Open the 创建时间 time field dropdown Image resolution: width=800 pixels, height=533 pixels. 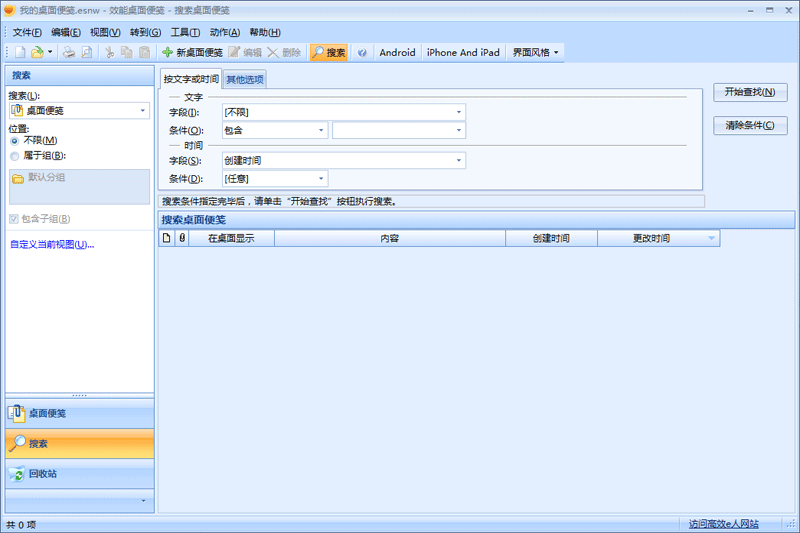[343, 161]
